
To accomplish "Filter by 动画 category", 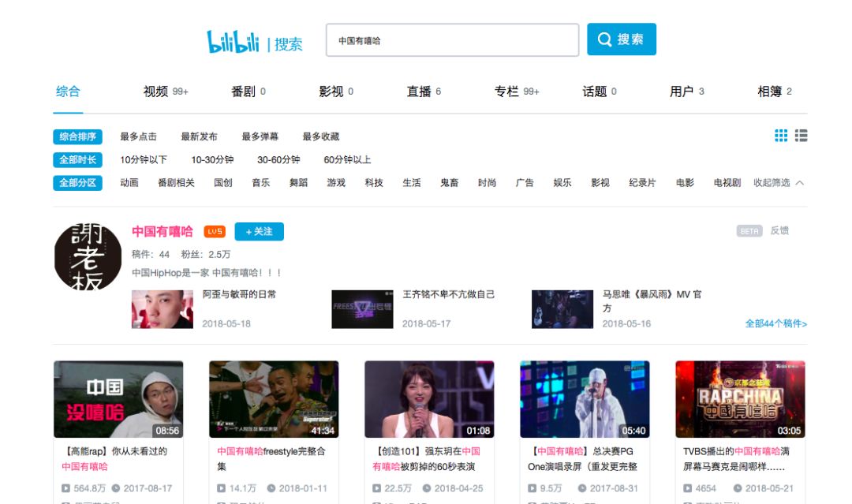I will [x=129, y=182].
